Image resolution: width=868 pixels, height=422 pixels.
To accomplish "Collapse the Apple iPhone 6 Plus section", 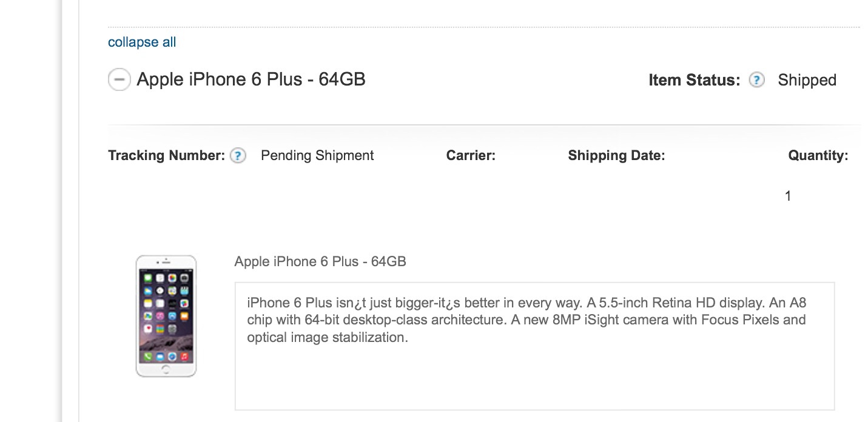I will pyautogui.click(x=119, y=79).
